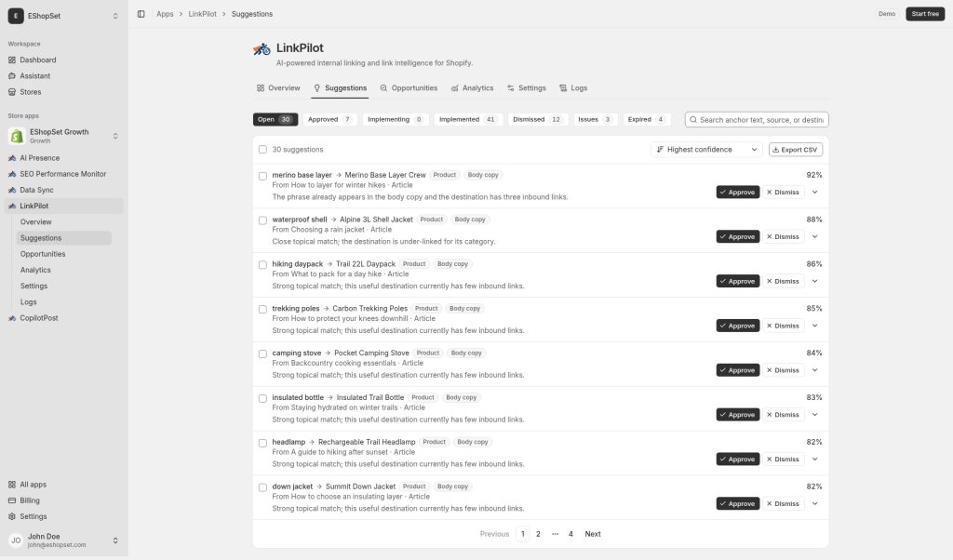Open Logs in sidebar submenu
Screen dimensions: 953x560
[x=64, y=302]
